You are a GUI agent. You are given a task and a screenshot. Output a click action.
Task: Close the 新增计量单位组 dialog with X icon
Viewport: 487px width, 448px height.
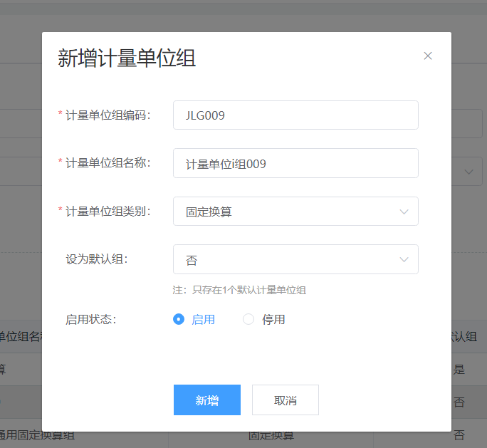pos(428,56)
